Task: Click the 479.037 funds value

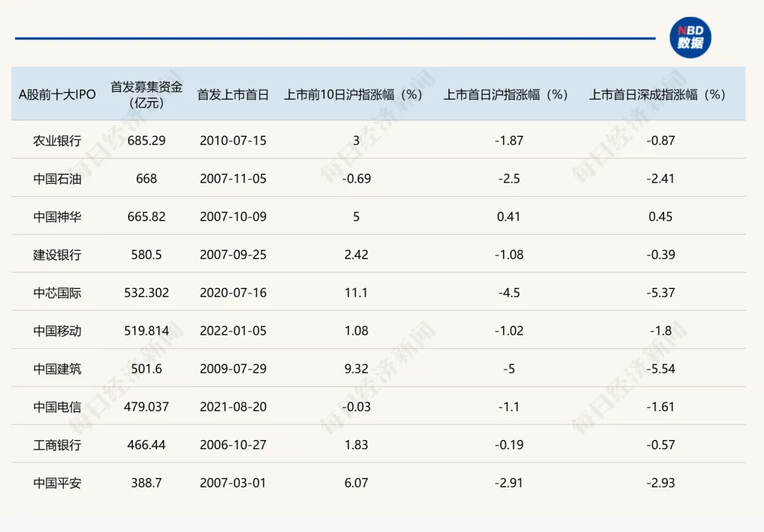Action: tap(146, 407)
